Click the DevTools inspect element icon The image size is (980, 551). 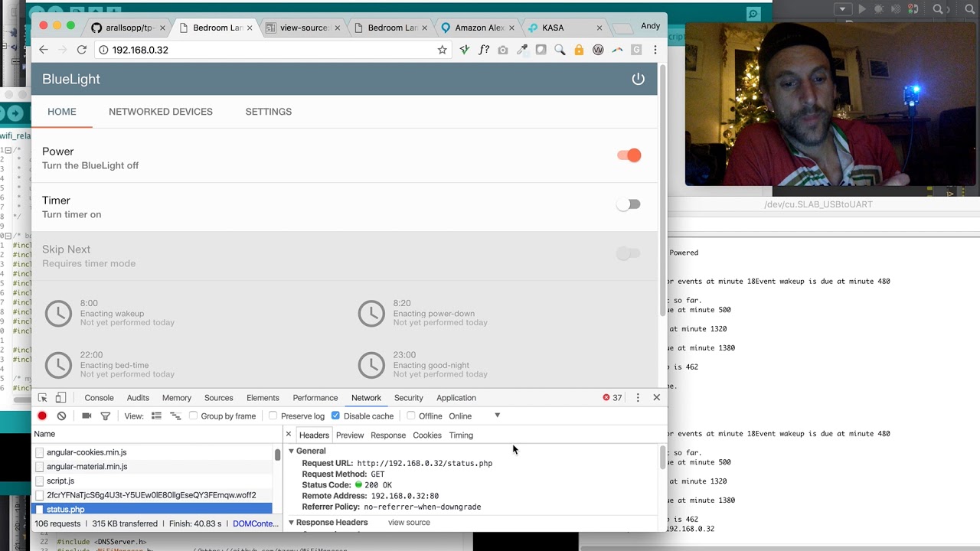43,398
